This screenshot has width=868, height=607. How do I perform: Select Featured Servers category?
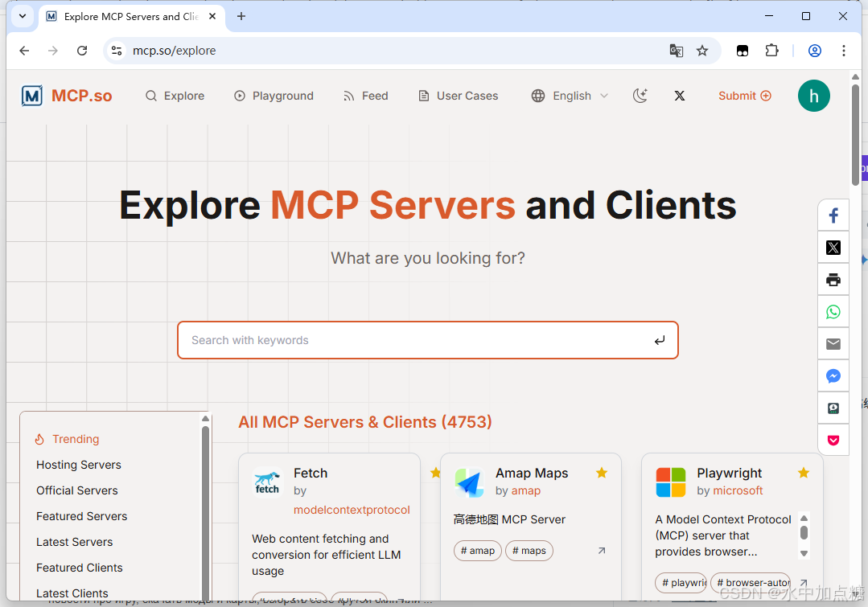coord(81,516)
